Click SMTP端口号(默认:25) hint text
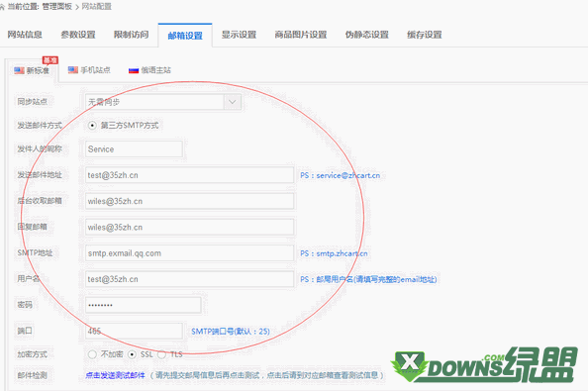 [231, 332]
